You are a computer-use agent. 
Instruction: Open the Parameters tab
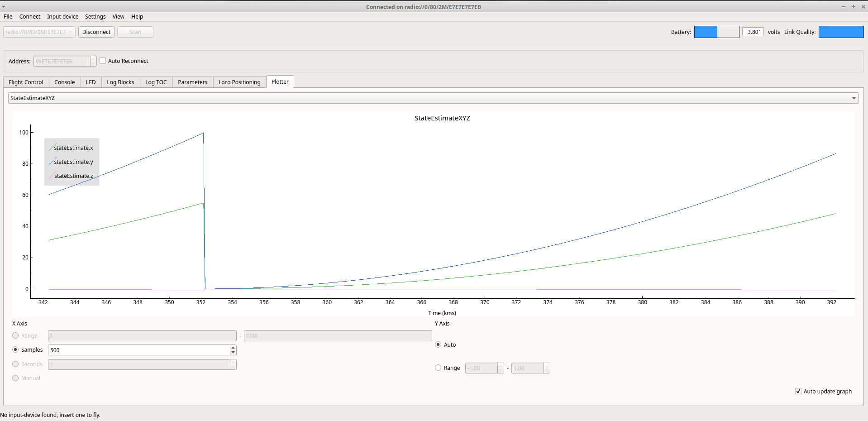192,82
